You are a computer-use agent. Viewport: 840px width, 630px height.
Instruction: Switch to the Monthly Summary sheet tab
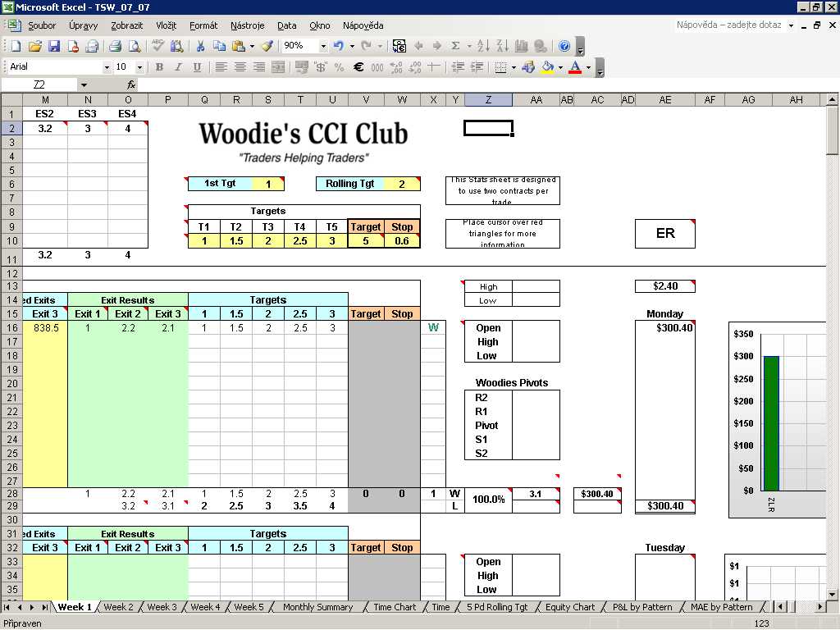point(317,607)
